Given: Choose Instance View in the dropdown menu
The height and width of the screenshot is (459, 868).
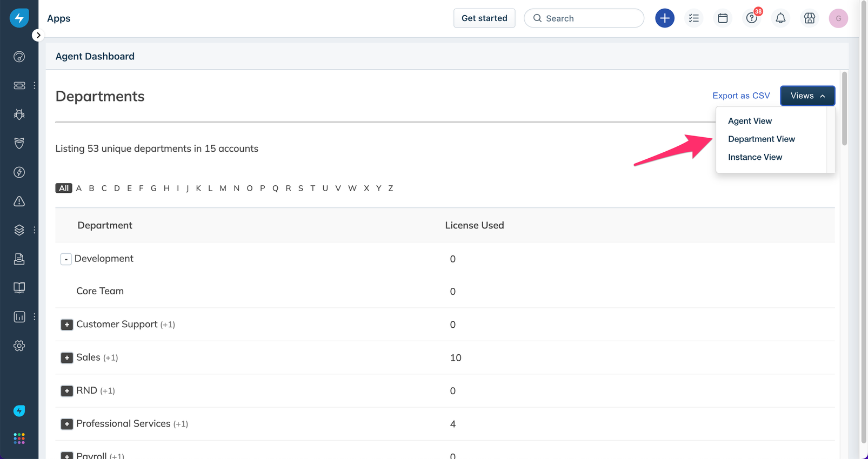Looking at the screenshot, I should coord(755,157).
